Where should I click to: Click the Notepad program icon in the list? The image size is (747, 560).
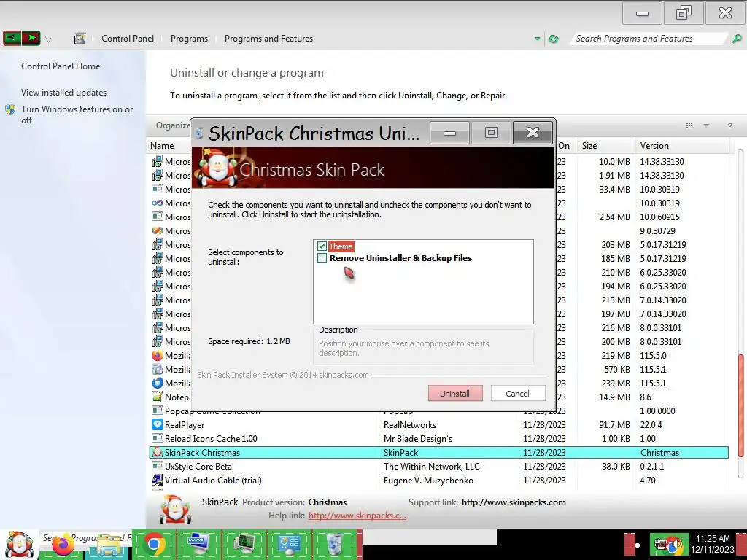point(158,397)
